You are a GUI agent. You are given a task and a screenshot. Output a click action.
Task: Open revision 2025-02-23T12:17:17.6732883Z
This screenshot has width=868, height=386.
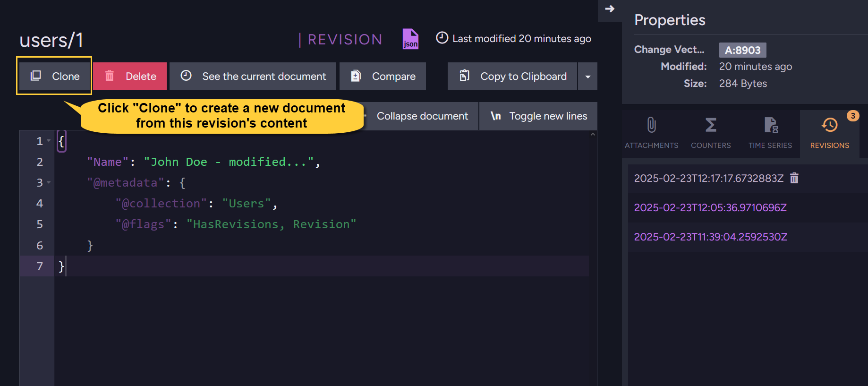pyautogui.click(x=708, y=178)
